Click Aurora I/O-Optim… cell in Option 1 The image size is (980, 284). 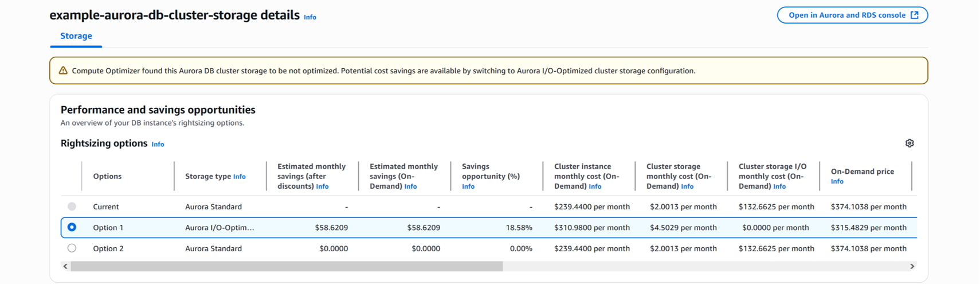tap(219, 228)
